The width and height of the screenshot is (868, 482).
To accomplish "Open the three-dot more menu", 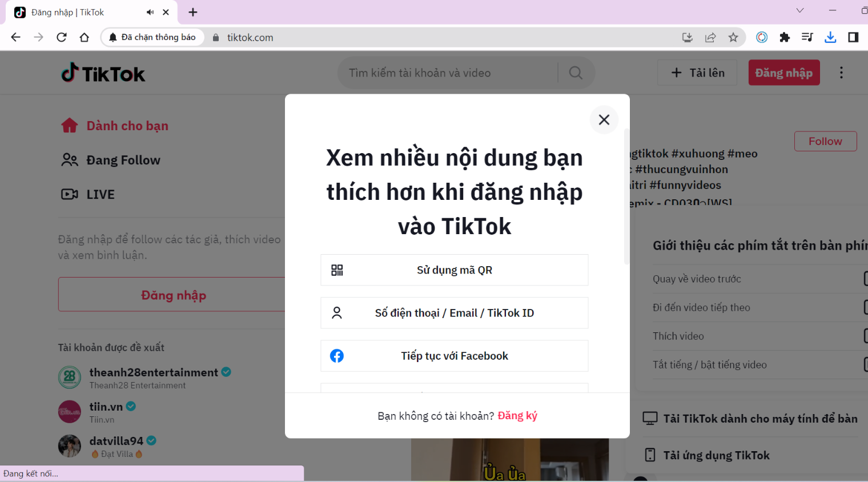I will tap(841, 73).
